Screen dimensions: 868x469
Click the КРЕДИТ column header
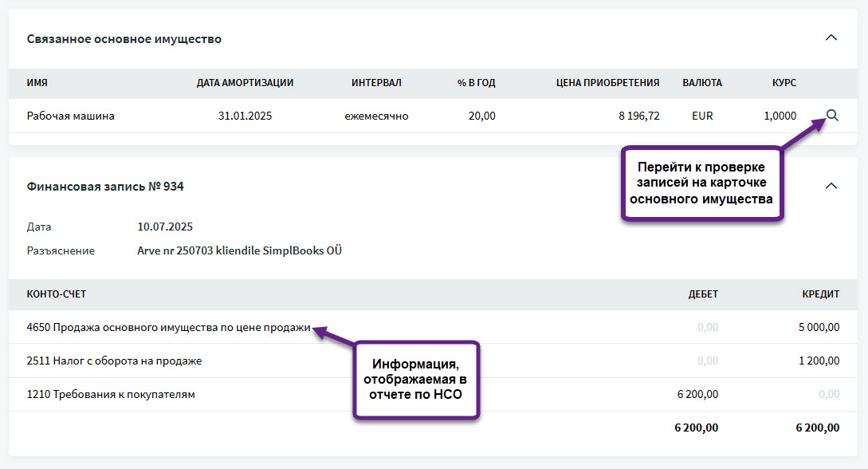(820, 294)
